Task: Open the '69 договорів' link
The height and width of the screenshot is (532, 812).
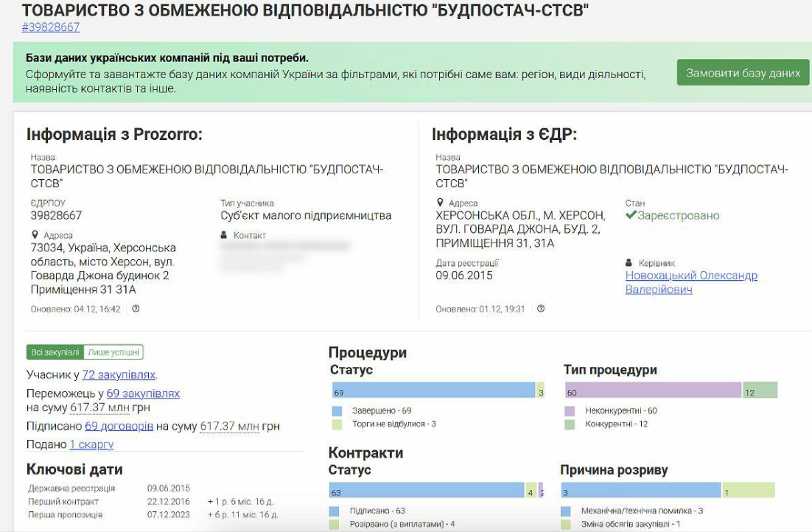Action: coord(119,426)
